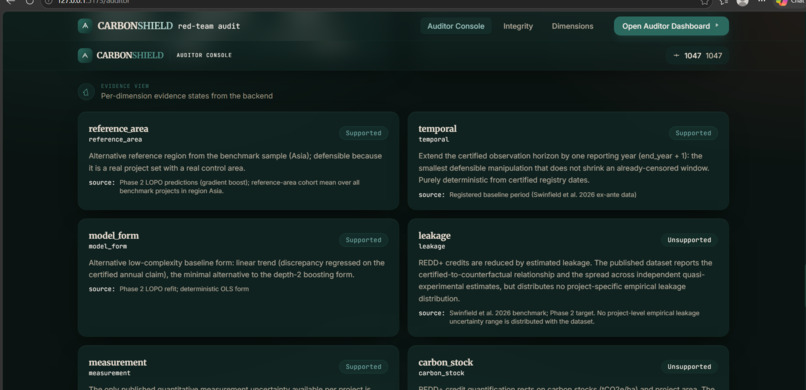This screenshot has width=806, height=390.
Task: Select the carbon_stock card heading
Action: click(x=446, y=362)
